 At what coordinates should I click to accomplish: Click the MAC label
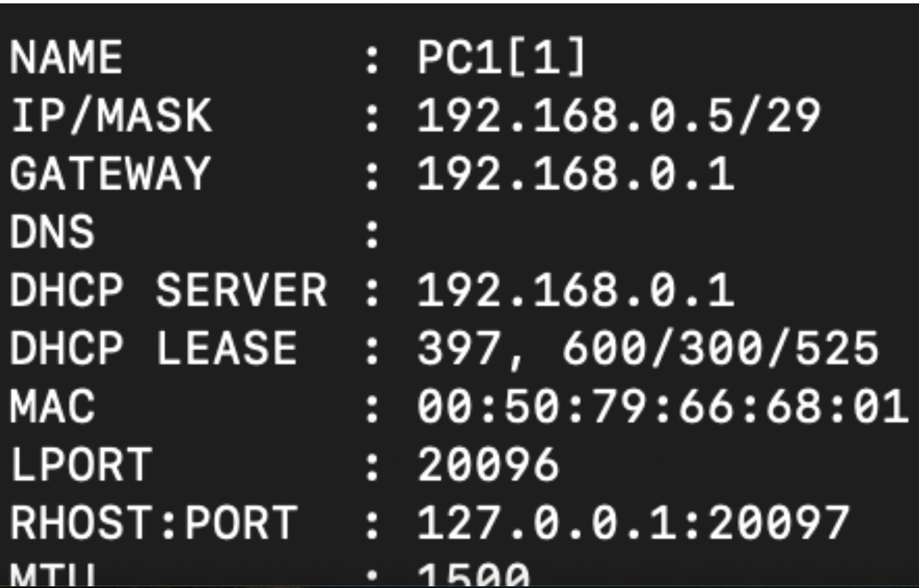53,406
